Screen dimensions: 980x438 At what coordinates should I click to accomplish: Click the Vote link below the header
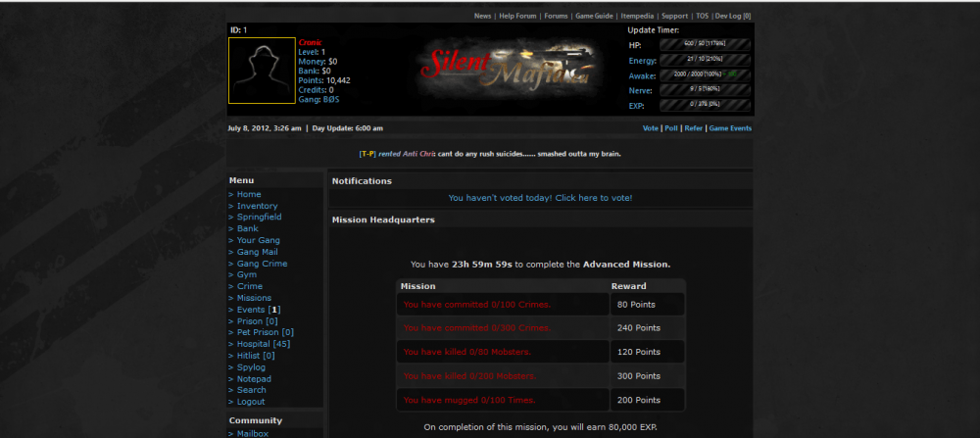click(x=650, y=128)
